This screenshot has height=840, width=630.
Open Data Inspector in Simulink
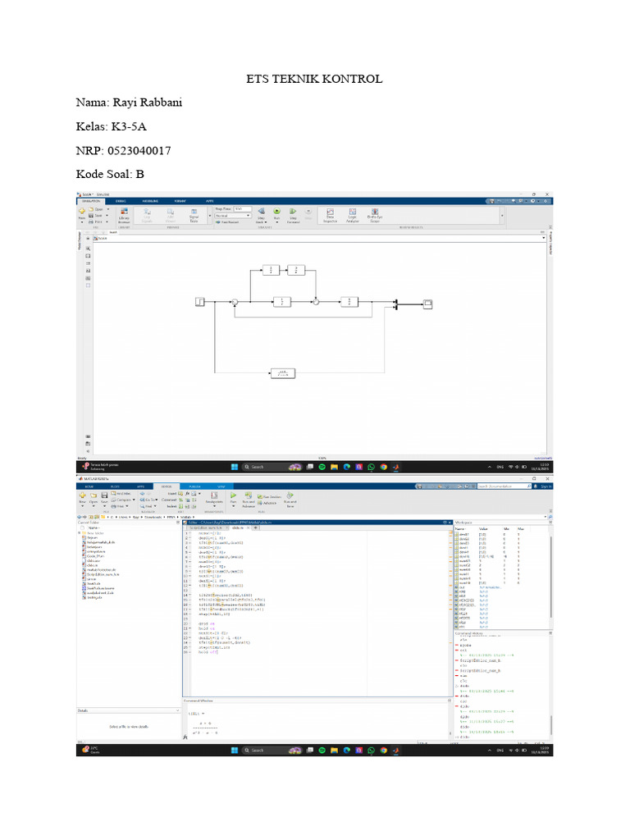point(330,215)
